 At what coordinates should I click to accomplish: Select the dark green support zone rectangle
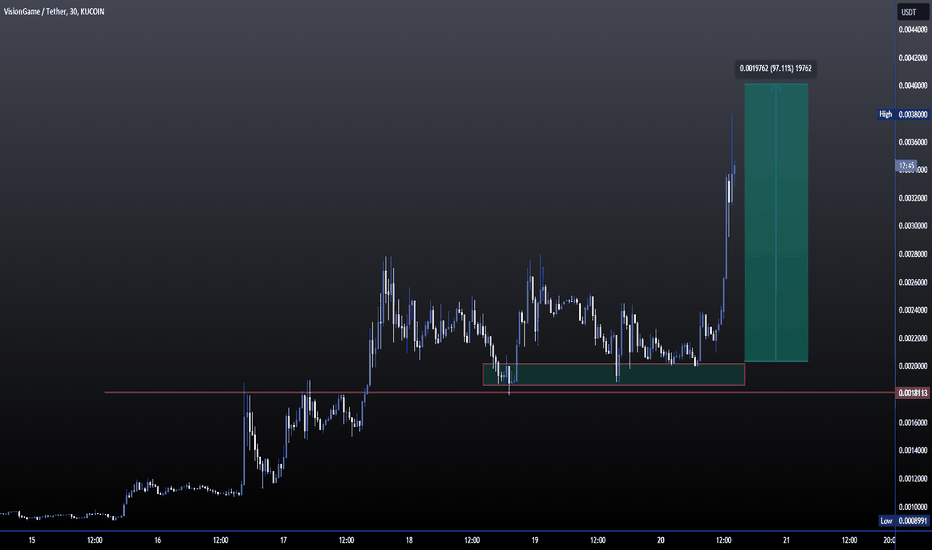click(x=613, y=375)
